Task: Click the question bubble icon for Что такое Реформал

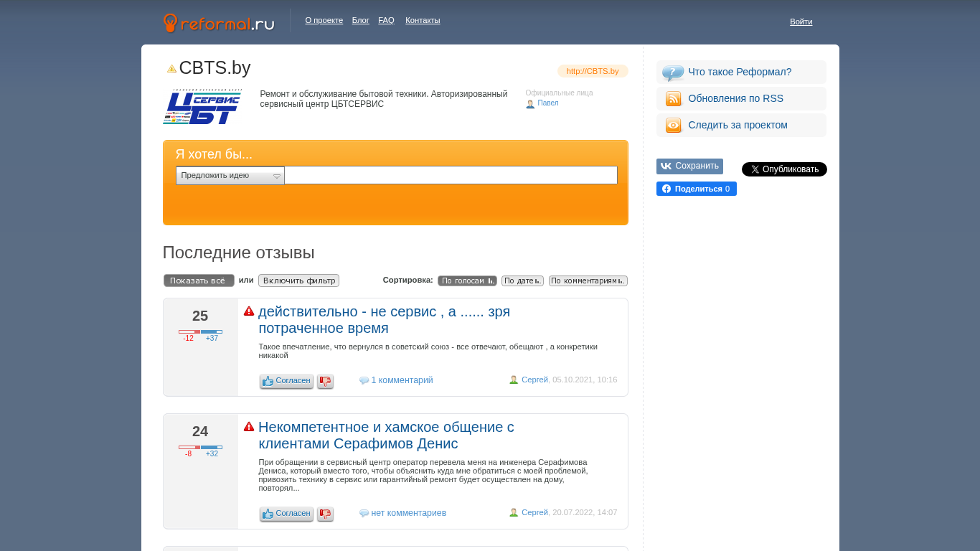Action: (673, 72)
